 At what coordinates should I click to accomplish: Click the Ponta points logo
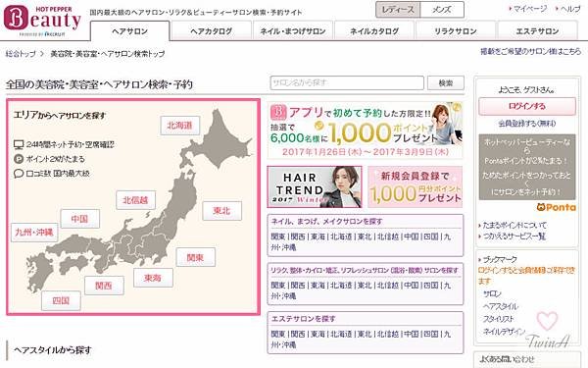coord(556,207)
